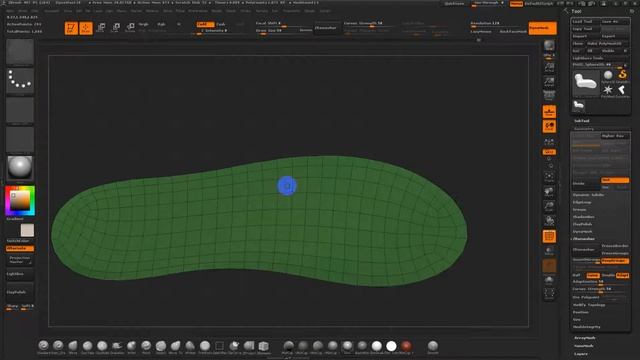The width and height of the screenshot is (640, 360).
Task: Select the Rotate transform tool in top shelf
Action: [x=130, y=28]
